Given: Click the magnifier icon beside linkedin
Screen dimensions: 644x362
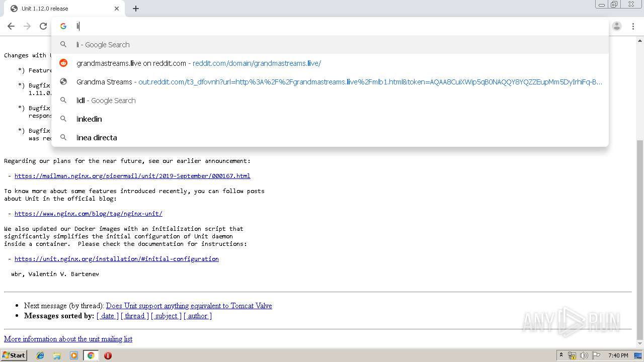Looking at the screenshot, I should coord(63,119).
